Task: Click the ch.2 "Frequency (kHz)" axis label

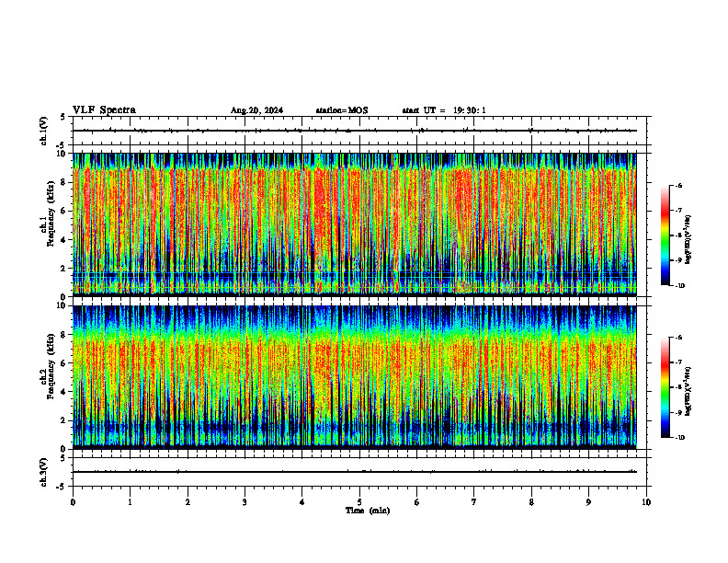Action: pos(51,367)
